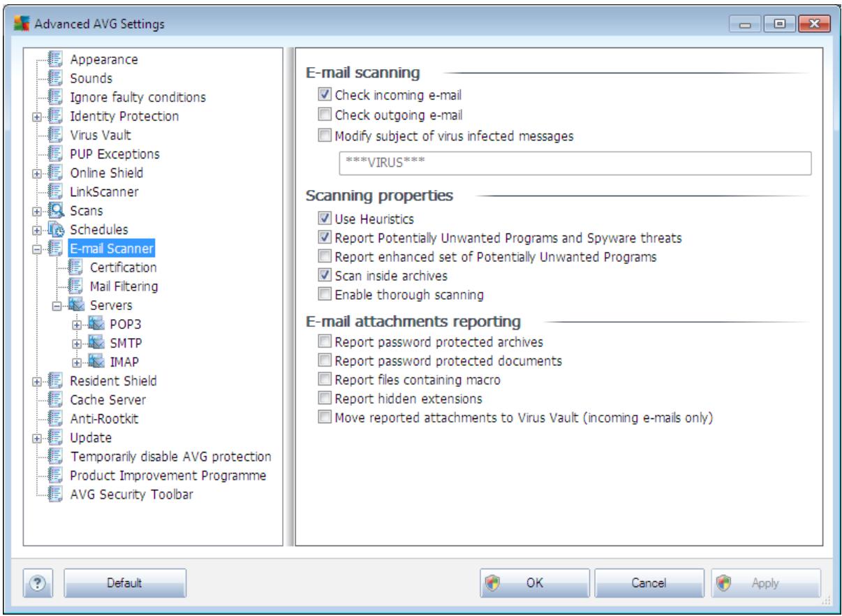The height and width of the screenshot is (616, 842).
Task: Enable Modify subject of virus infected messages
Action: pyautogui.click(x=323, y=136)
